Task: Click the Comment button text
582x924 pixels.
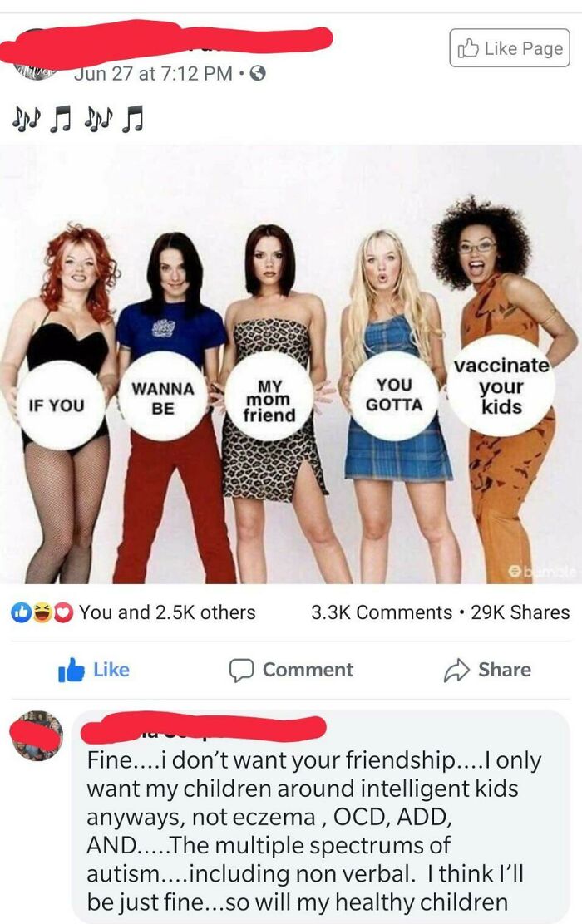Action: pos(308,670)
